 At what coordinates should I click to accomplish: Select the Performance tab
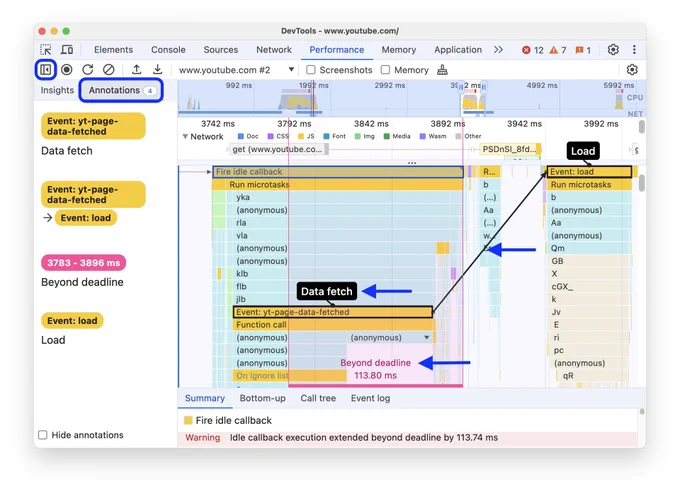(337, 50)
